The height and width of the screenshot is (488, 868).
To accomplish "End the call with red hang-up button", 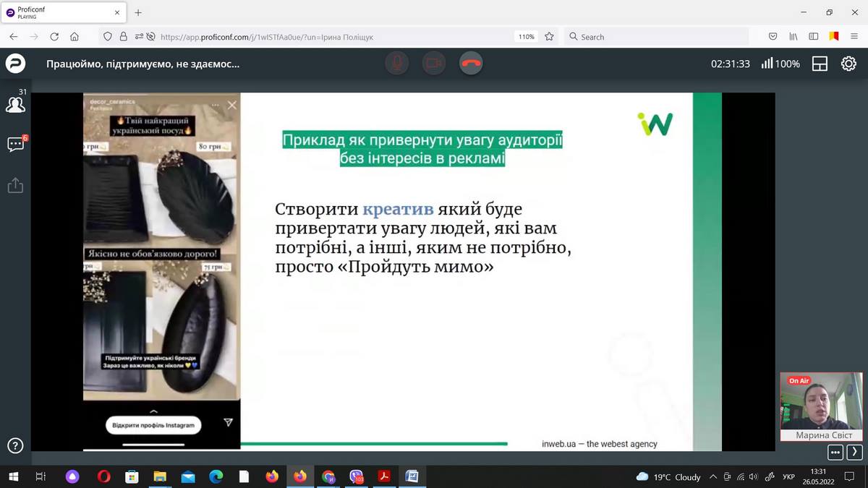I will click(x=471, y=64).
